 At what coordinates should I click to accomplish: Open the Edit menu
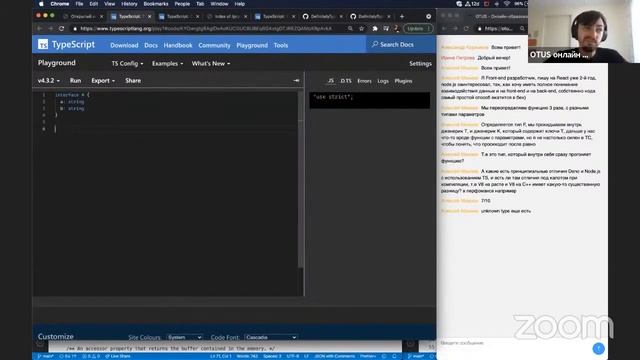tap(94, 4)
